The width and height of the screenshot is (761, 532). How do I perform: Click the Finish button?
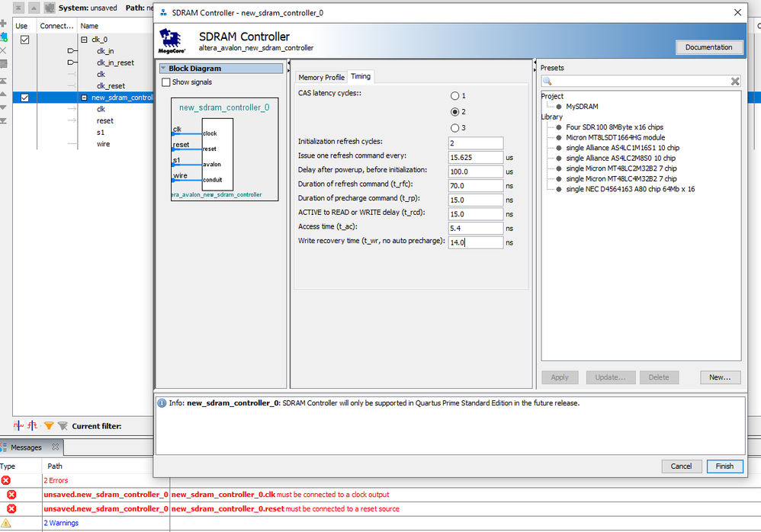tap(724, 466)
